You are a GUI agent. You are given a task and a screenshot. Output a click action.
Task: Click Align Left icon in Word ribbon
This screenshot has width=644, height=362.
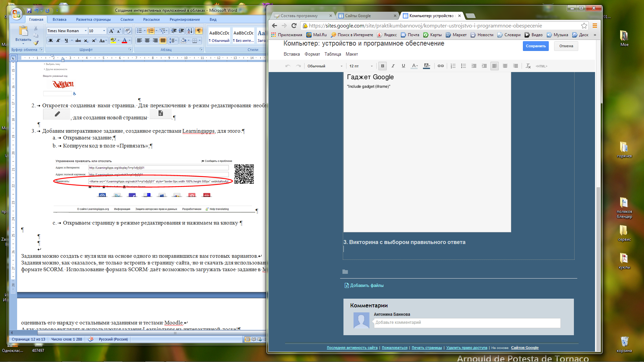(140, 41)
